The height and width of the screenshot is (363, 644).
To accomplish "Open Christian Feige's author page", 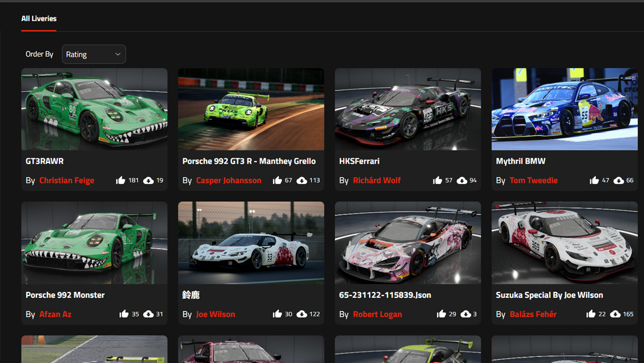I will click(67, 180).
